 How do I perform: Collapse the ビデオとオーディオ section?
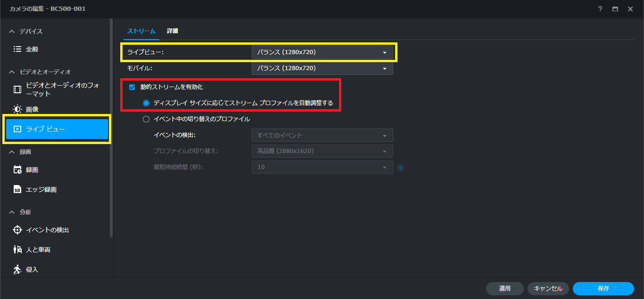point(12,72)
